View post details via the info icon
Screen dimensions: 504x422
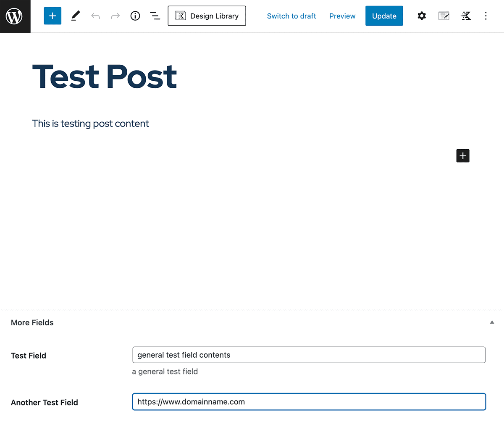[x=135, y=16]
